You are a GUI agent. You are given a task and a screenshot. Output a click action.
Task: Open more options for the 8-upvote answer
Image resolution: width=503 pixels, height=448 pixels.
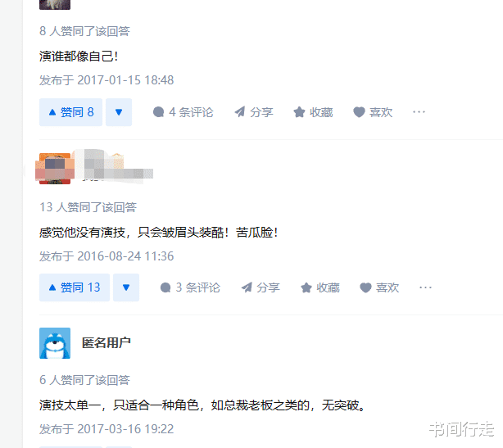pyautogui.click(x=419, y=112)
